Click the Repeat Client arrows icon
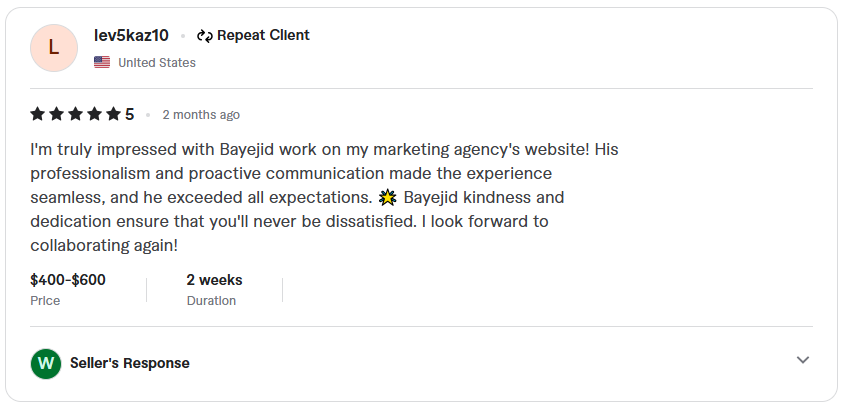This screenshot has height=407, width=845. tap(205, 36)
